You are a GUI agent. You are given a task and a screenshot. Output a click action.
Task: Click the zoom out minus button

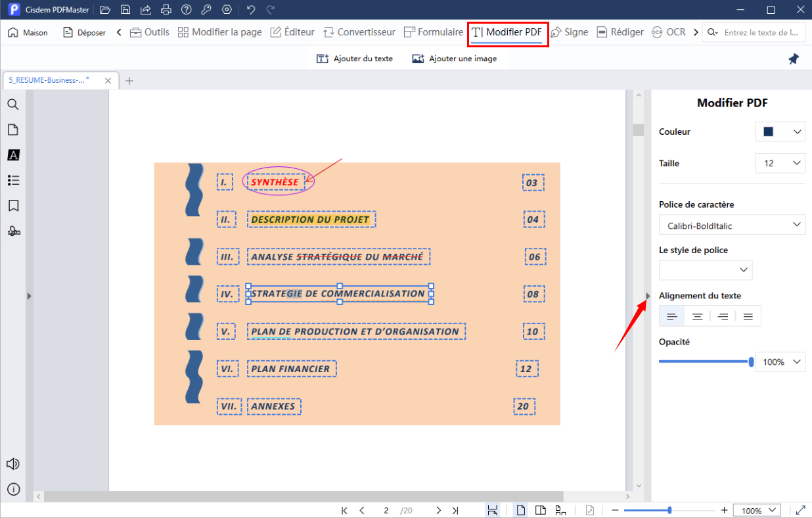[615, 510]
